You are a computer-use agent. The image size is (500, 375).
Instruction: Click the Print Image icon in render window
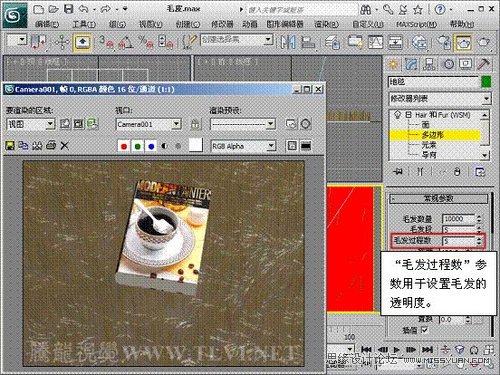tap(51, 145)
